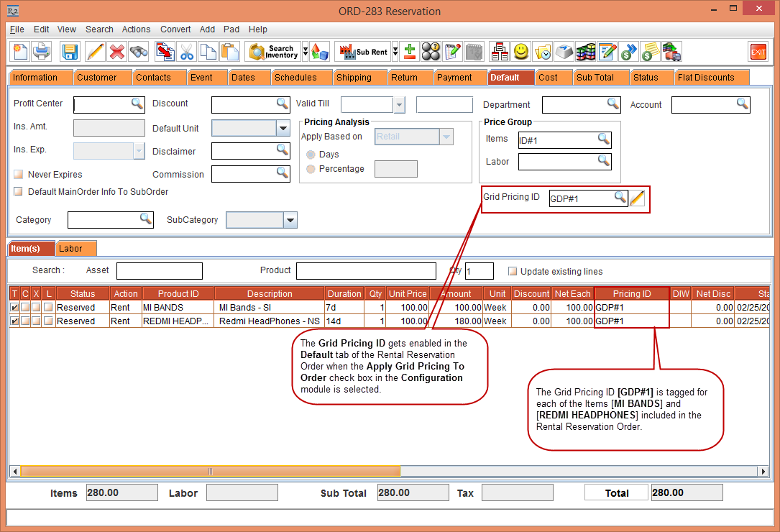Tick the Update existing lines checkbox

(x=513, y=271)
